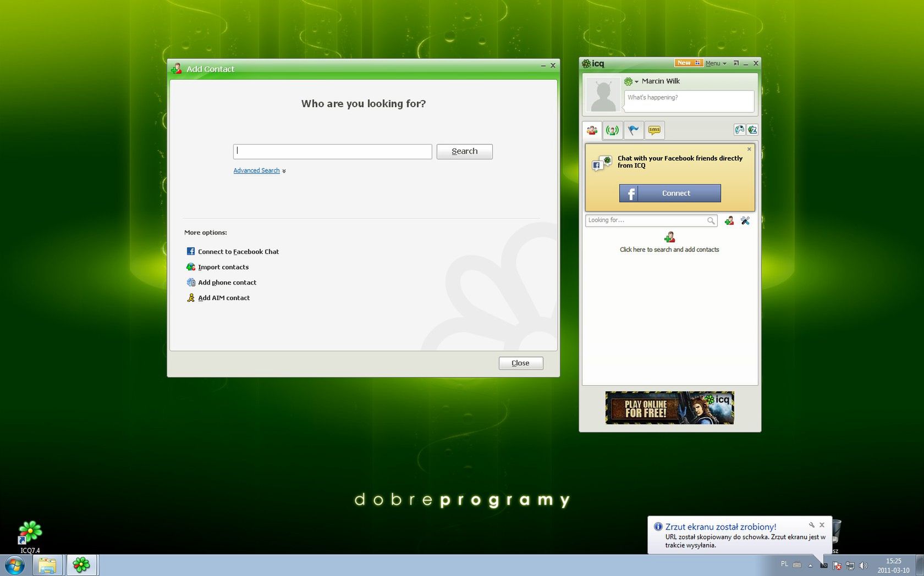Image resolution: width=924 pixels, height=576 pixels.
Task: Type in the What's happening status field
Action: click(x=689, y=101)
